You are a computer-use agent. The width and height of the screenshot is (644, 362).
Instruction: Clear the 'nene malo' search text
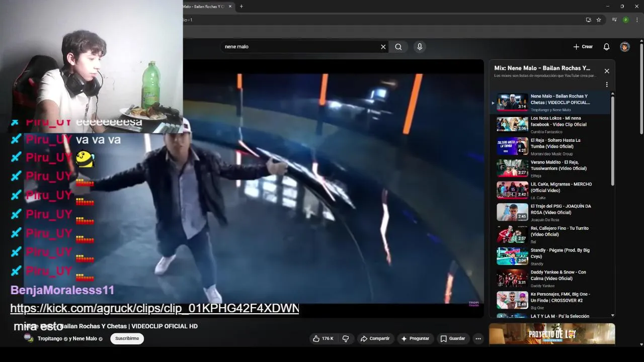(x=383, y=47)
